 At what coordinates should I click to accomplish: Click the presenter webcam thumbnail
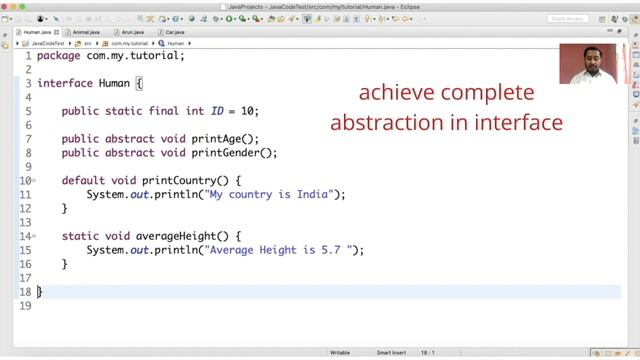pos(588,64)
